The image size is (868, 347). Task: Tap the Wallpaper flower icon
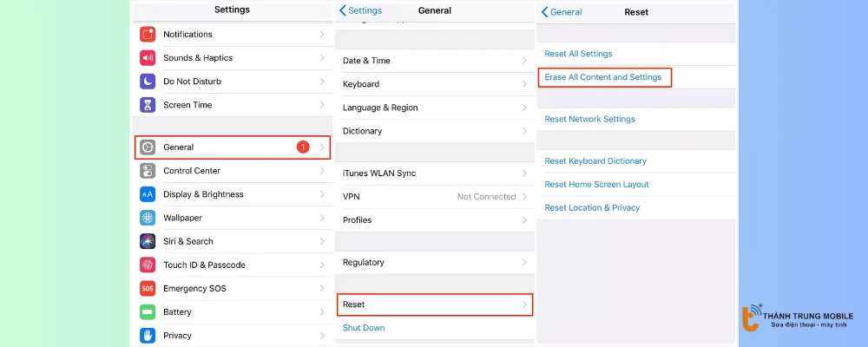[x=148, y=218]
